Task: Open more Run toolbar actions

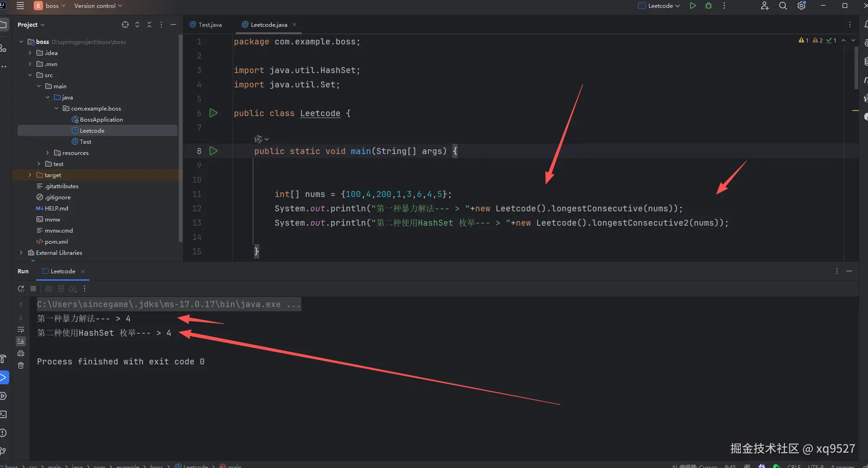Action: (85, 289)
